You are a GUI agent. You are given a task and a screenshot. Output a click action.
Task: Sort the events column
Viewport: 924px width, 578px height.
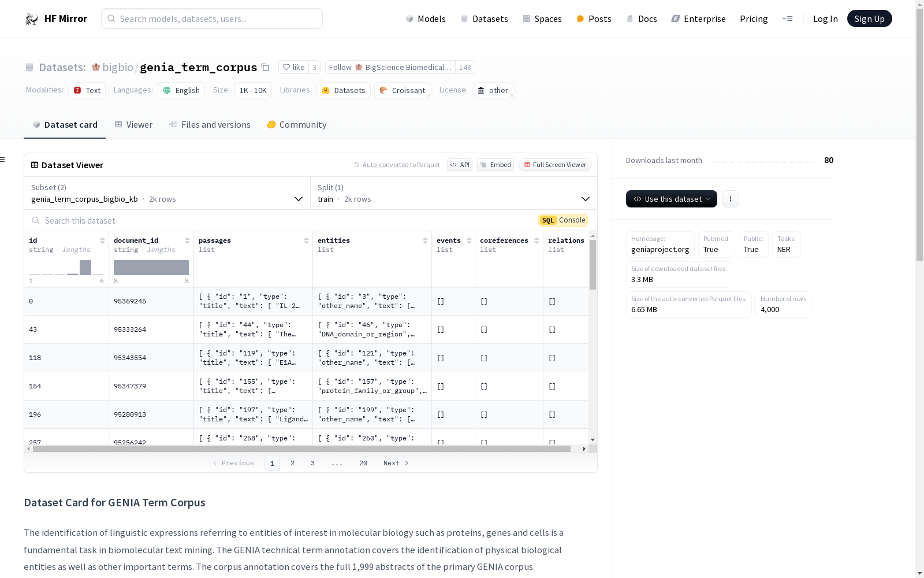[x=469, y=240]
